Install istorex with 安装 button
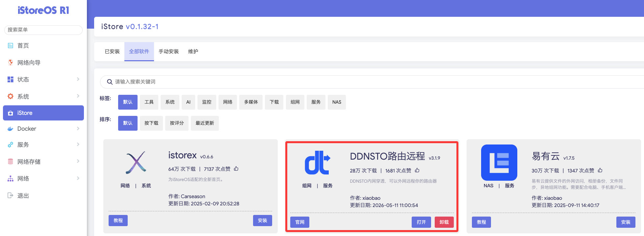 (263, 221)
